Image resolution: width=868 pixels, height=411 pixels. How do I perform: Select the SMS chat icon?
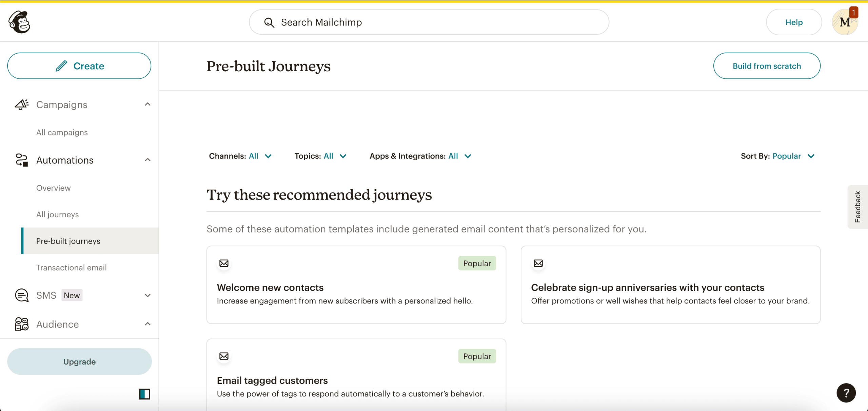pos(21,295)
